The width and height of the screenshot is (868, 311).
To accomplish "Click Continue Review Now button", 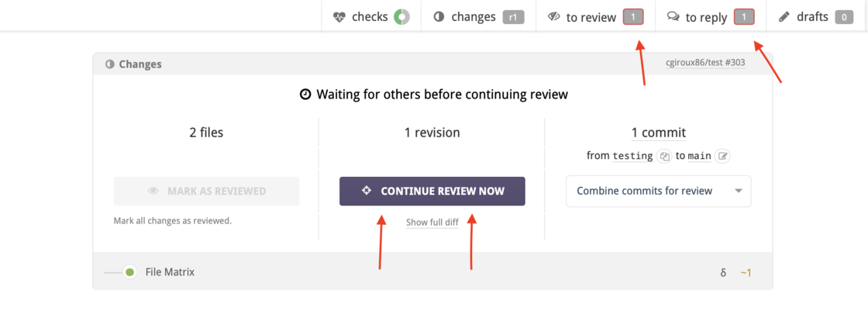I will [432, 192].
